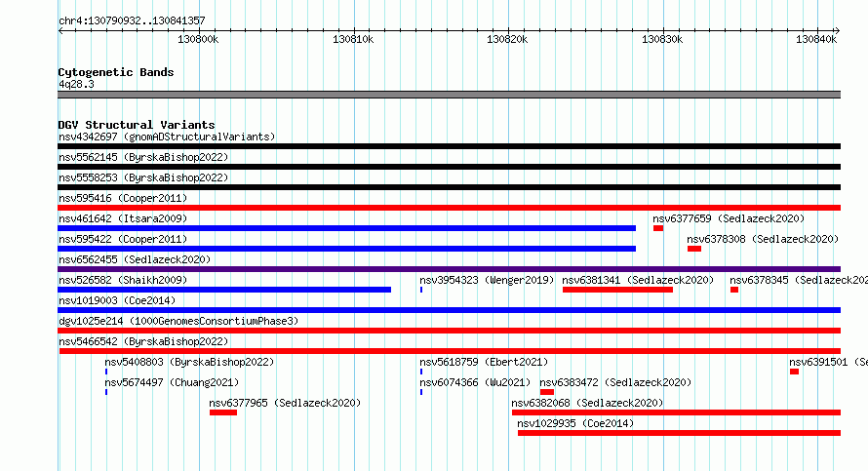Select small red bar under nsv6377659
The image size is (868, 471).
click(658, 228)
